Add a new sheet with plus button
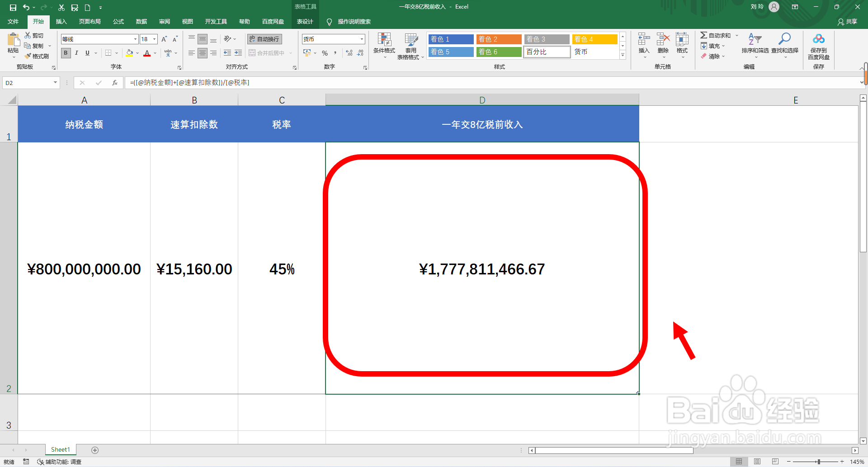The image size is (868, 467). tap(95, 450)
